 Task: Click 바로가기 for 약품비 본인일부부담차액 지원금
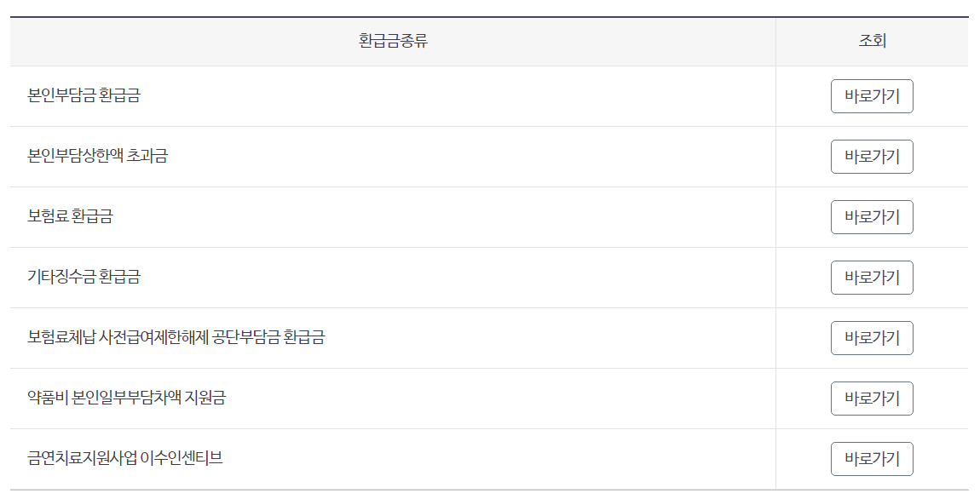point(871,398)
